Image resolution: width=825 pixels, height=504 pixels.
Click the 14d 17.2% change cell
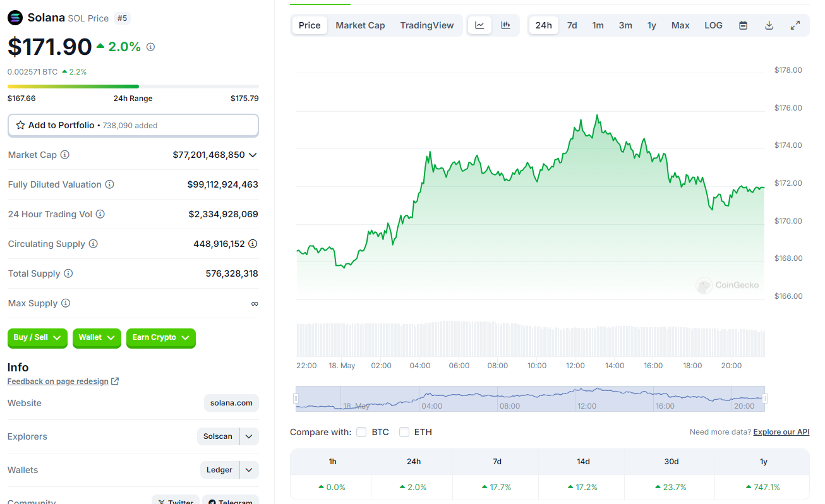(x=582, y=487)
